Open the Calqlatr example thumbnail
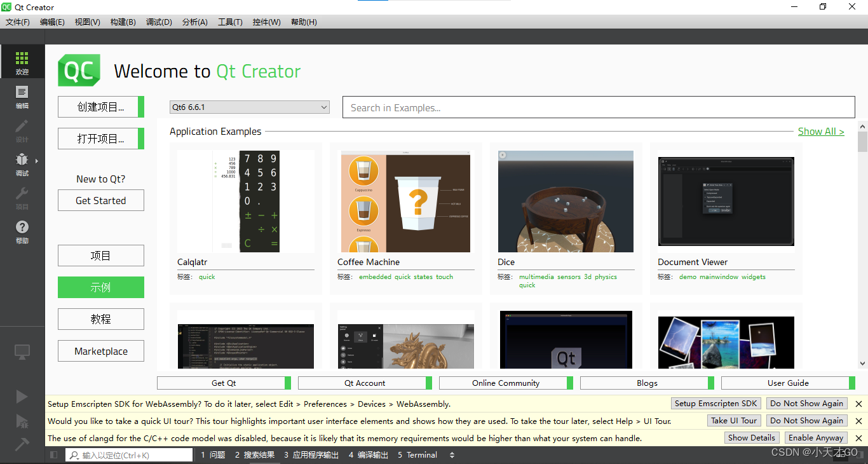Image resolution: width=868 pixels, height=464 pixels. click(x=245, y=201)
